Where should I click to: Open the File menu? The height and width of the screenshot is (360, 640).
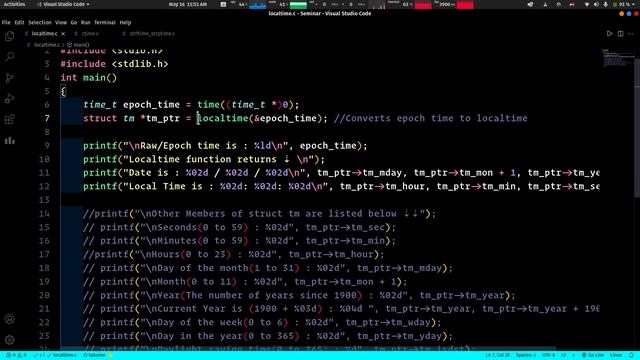click(6, 22)
